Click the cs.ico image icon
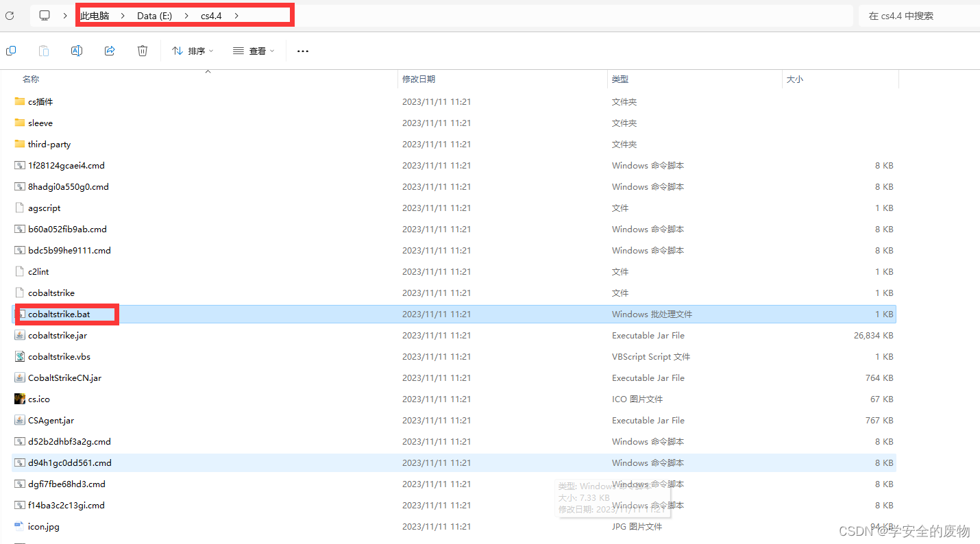 [19, 399]
